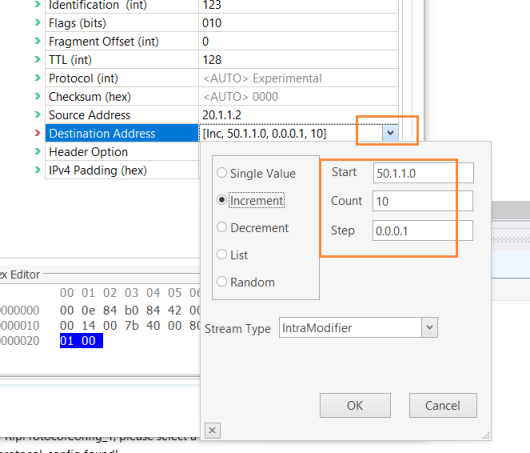Select the Single Value radio button

click(x=222, y=173)
